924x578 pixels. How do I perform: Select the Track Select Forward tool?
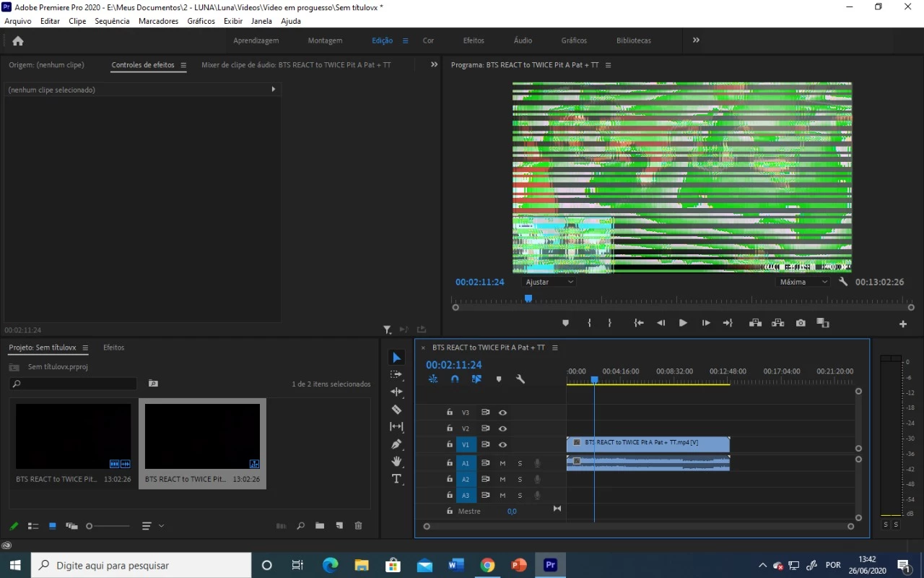(x=396, y=374)
